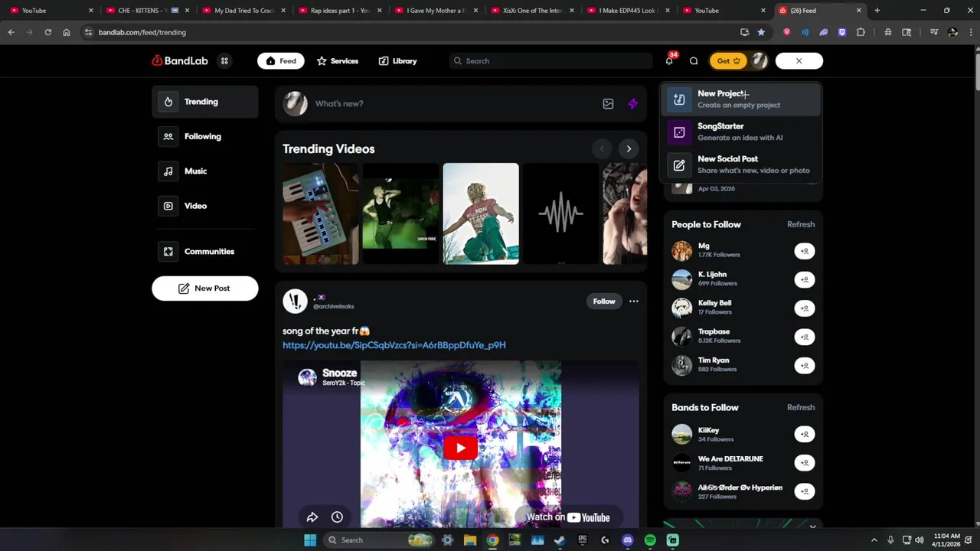Click the BandLab logo
The width and height of the screenshot is (980, 551).
click(x=180, y=61)
